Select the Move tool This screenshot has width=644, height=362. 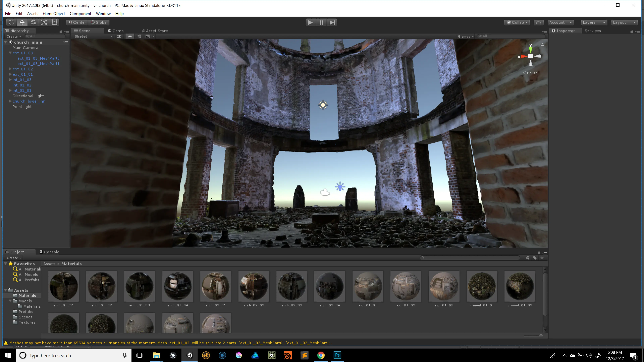[x=22, y=22]
